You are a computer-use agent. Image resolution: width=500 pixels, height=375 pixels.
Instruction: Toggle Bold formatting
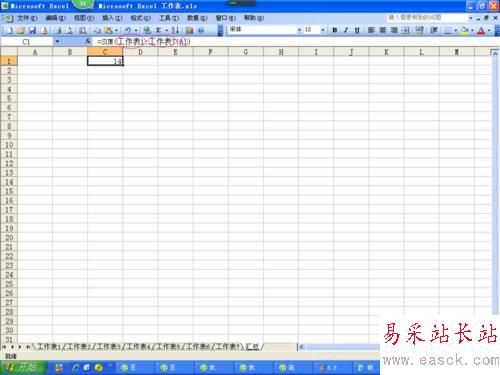click(x=335, y=30)
